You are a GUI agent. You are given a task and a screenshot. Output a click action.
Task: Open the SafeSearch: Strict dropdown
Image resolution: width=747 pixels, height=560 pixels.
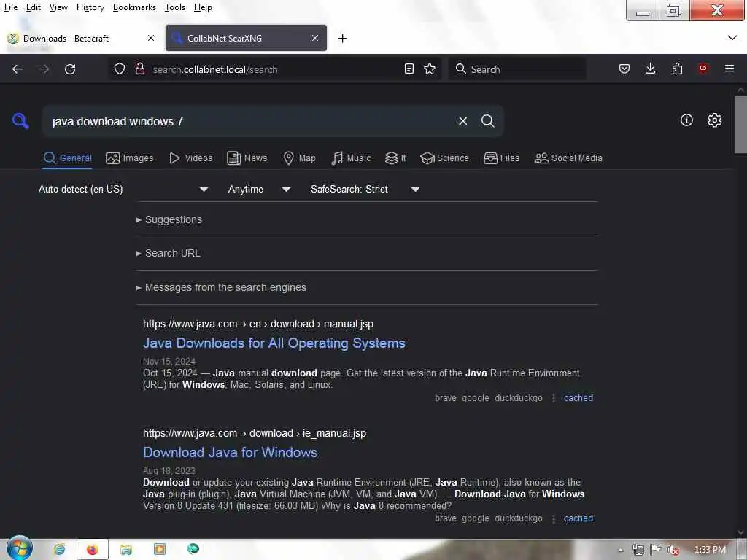365,189
